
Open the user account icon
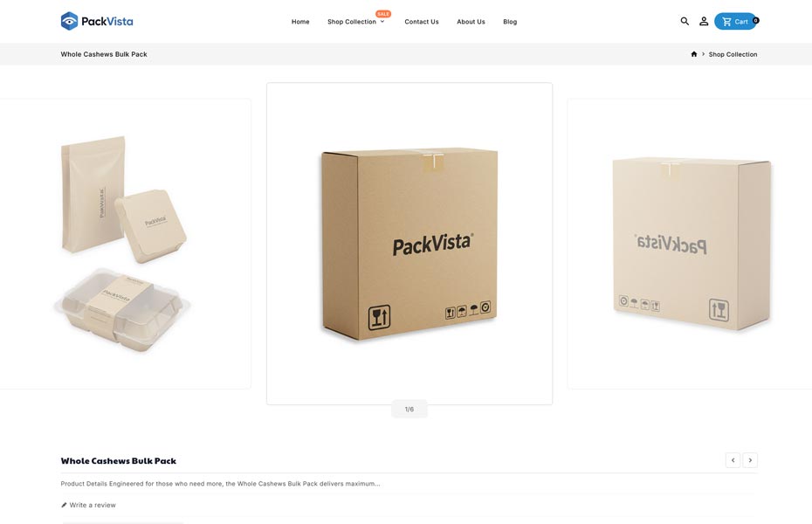click(704, 21)
